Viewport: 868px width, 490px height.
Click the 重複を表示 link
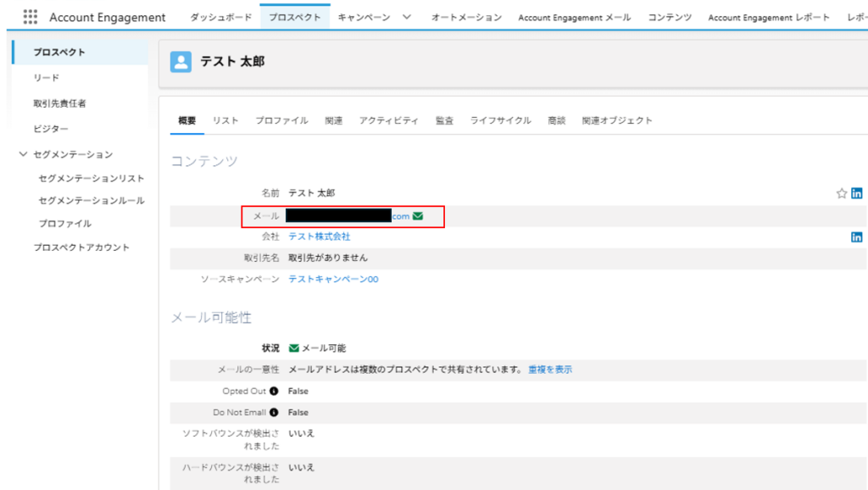[550, 370]
